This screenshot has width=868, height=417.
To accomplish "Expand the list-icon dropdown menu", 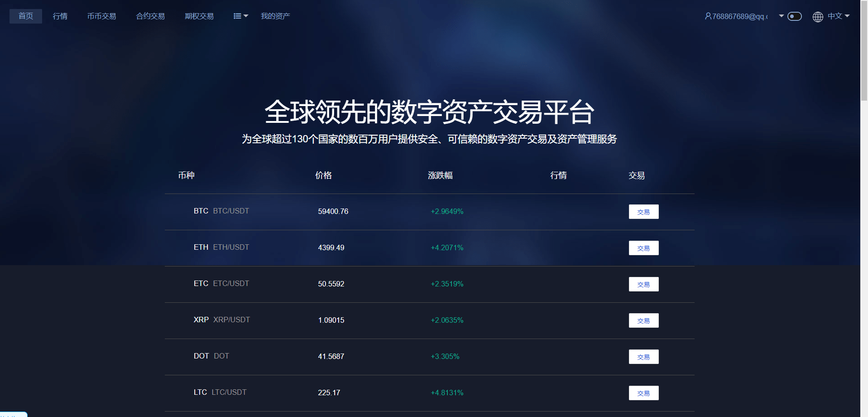I will tap(240, 16).
